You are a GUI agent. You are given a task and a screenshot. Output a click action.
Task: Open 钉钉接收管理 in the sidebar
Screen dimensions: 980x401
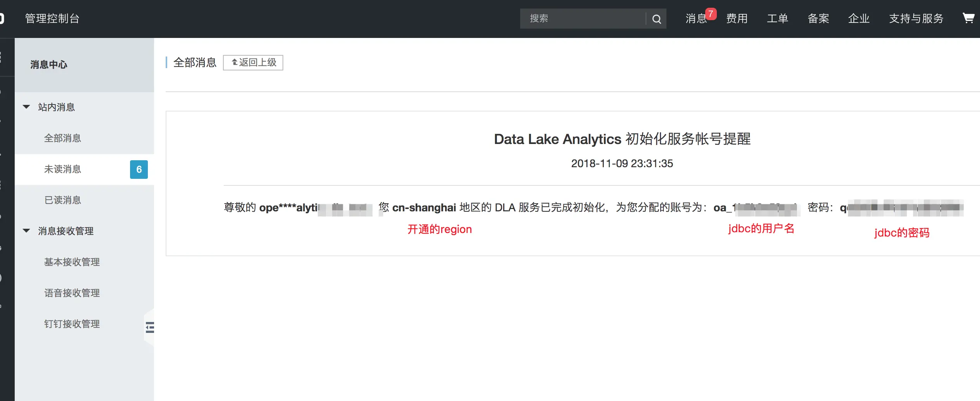[x=72, y=324]
